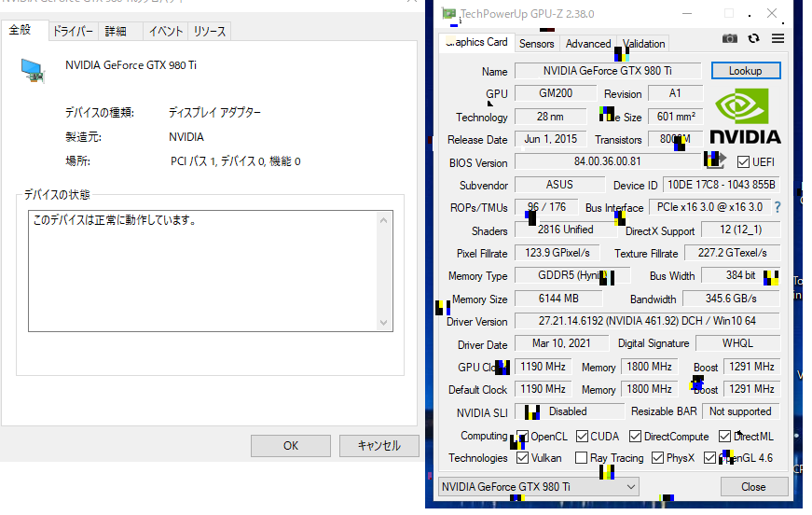The image size is (812, 515).
Task: Click the PCIe x16 3.0 bus interface value
Action: tap(710, 207)
